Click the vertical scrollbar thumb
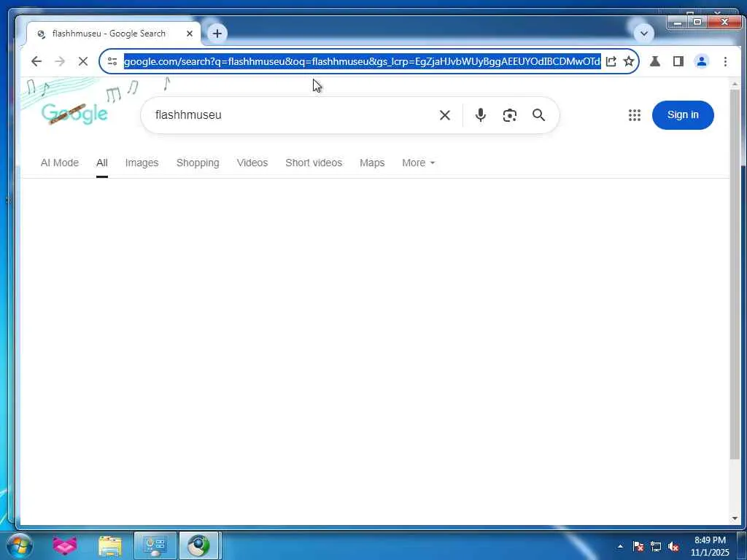Viewport: 747px width, 560px height. pyautogui.click(x=735, y=274)
